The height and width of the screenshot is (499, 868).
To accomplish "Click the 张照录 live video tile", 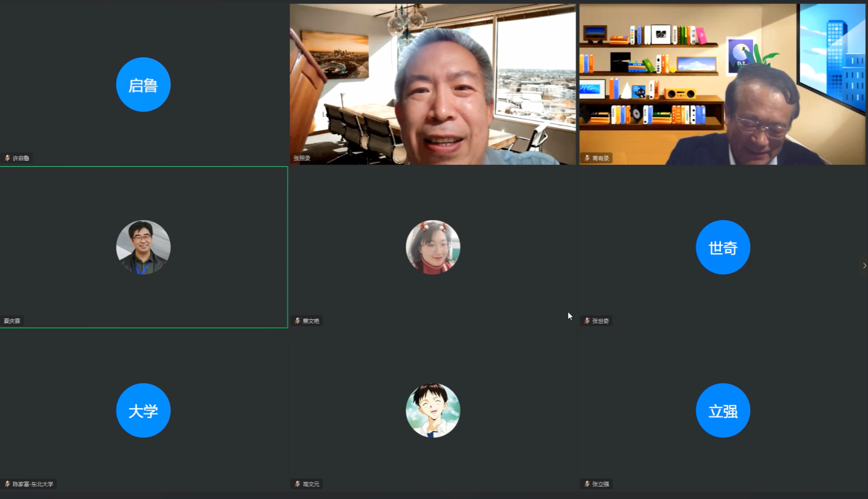I will [432, 84].
